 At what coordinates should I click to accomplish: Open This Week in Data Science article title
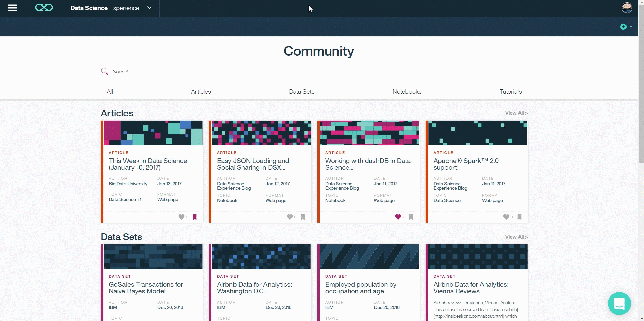[148, 164]
